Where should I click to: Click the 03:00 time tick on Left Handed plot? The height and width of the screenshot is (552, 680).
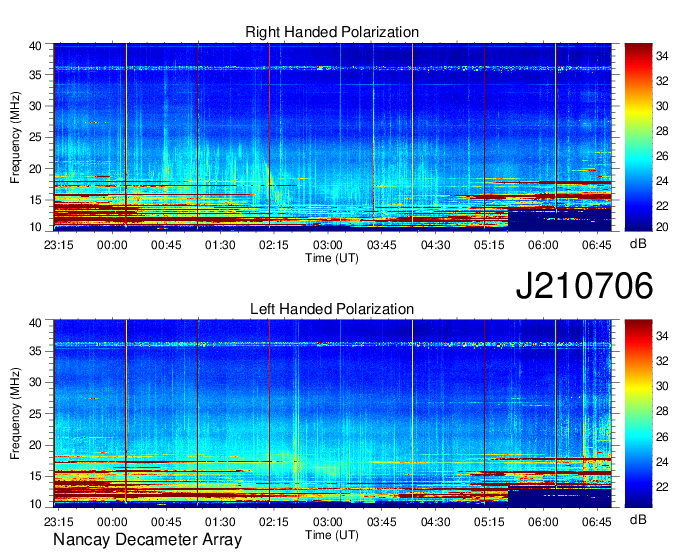tap(328, 522)
